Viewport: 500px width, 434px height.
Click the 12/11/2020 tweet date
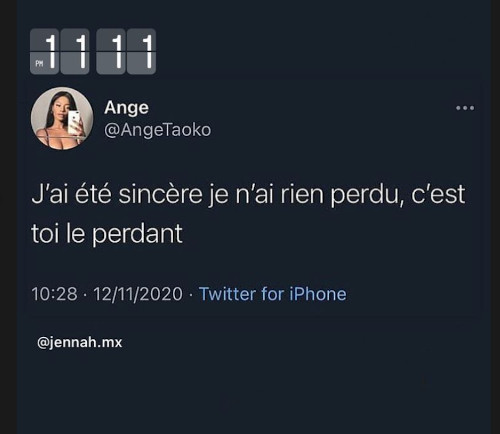(138, 294)
